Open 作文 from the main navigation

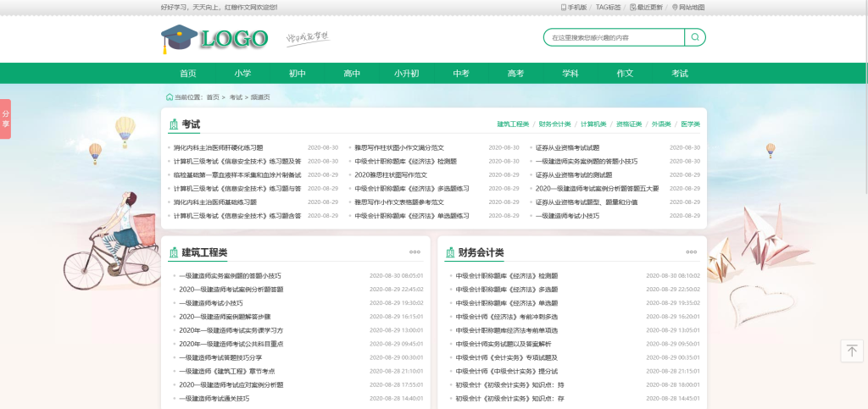[x=625, y=74]
